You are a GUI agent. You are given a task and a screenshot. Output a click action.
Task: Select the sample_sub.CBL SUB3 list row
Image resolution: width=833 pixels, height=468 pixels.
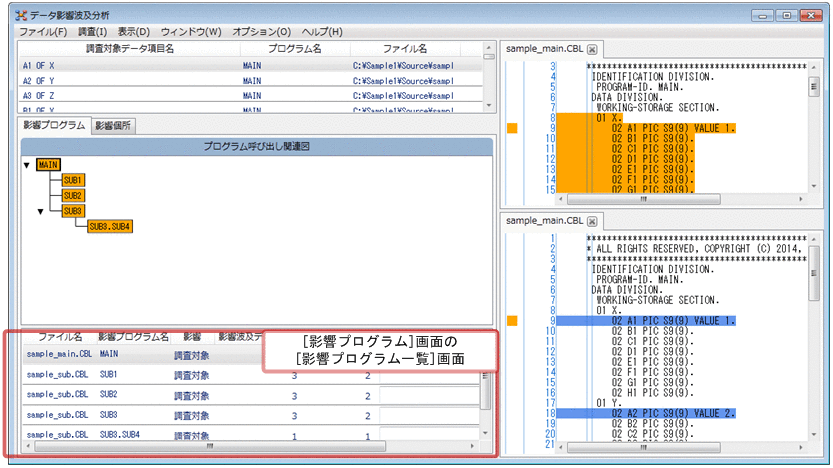(252, 415)
